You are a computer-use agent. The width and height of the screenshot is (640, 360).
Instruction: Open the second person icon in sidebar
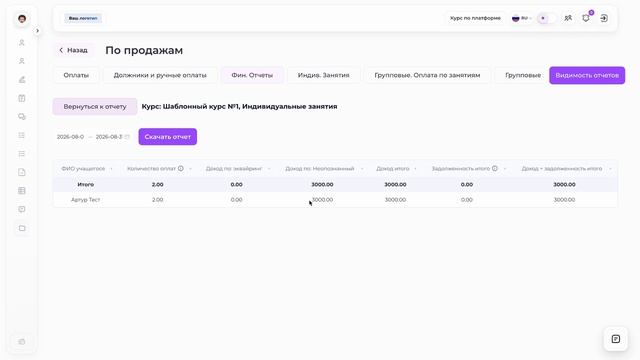pos(22,61)
